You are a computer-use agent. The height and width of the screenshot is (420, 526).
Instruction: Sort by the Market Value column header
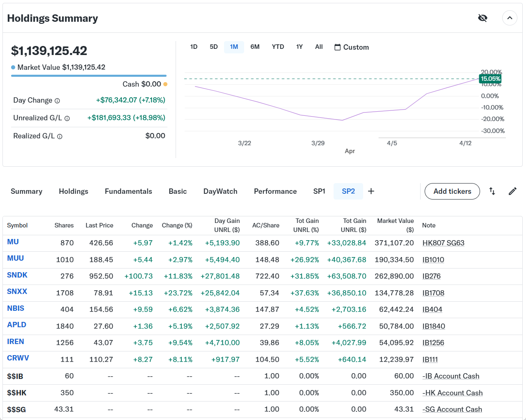pyautogui.click(x=395, y=225)
